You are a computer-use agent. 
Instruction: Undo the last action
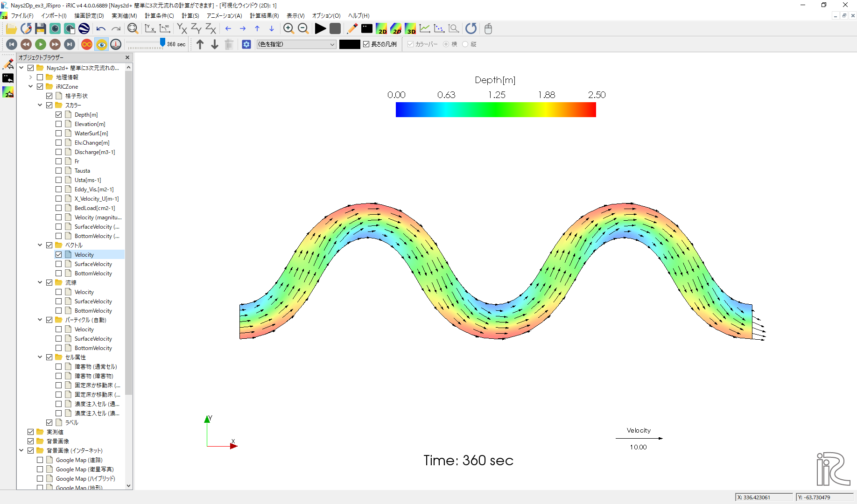(101, 29)
